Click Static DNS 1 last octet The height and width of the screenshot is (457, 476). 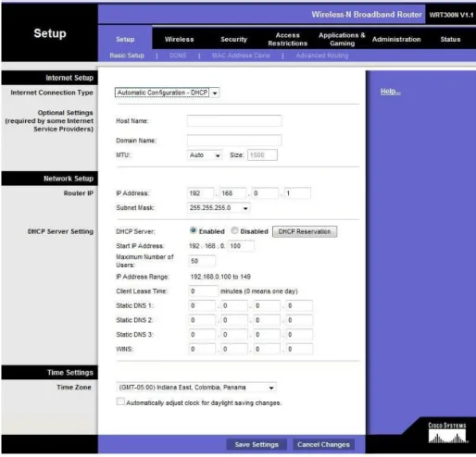pos(299,306)
